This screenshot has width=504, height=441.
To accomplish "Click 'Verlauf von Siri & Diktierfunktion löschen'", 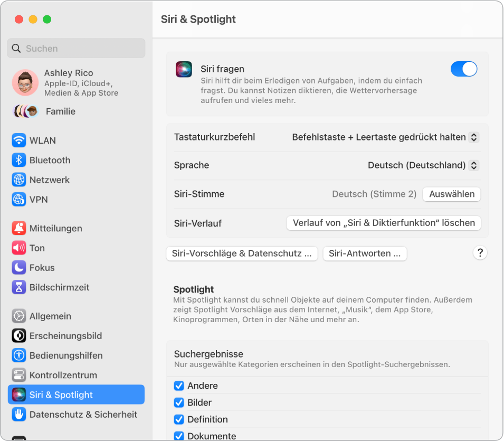I will tap(383, 223).
